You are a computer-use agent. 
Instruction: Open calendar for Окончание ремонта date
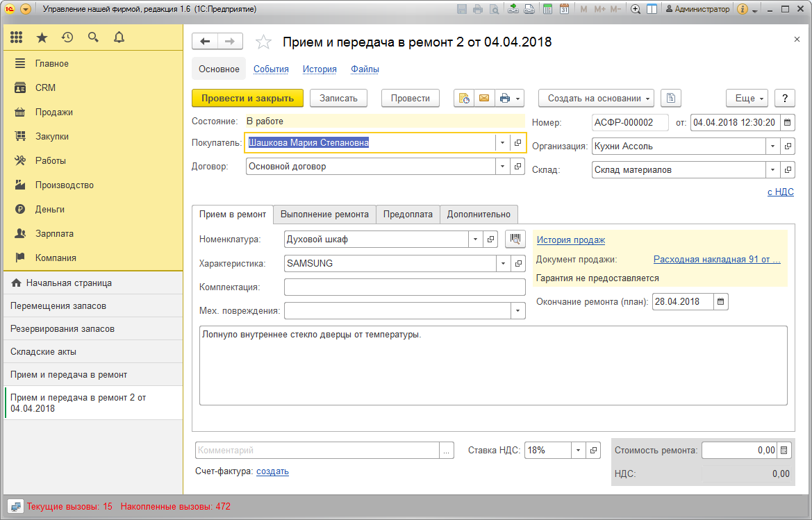721,301
